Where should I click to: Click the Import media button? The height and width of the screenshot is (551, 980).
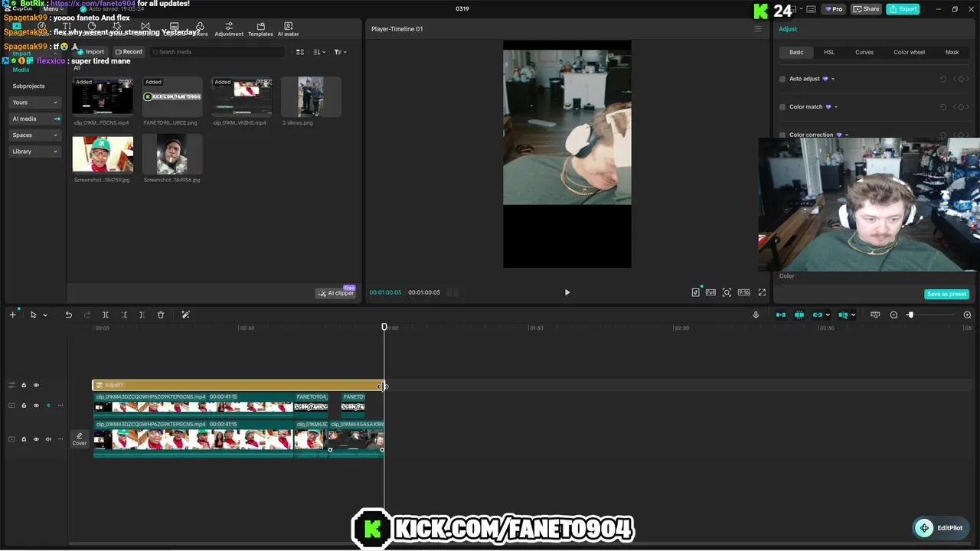[90, 52]
